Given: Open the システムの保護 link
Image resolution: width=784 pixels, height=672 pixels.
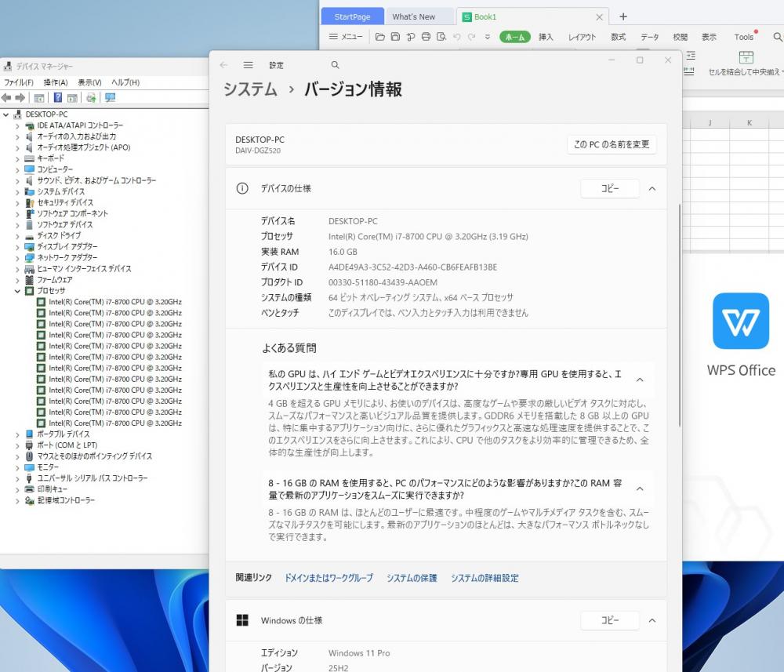Looking at the screenshot, I should coord(412,578).
